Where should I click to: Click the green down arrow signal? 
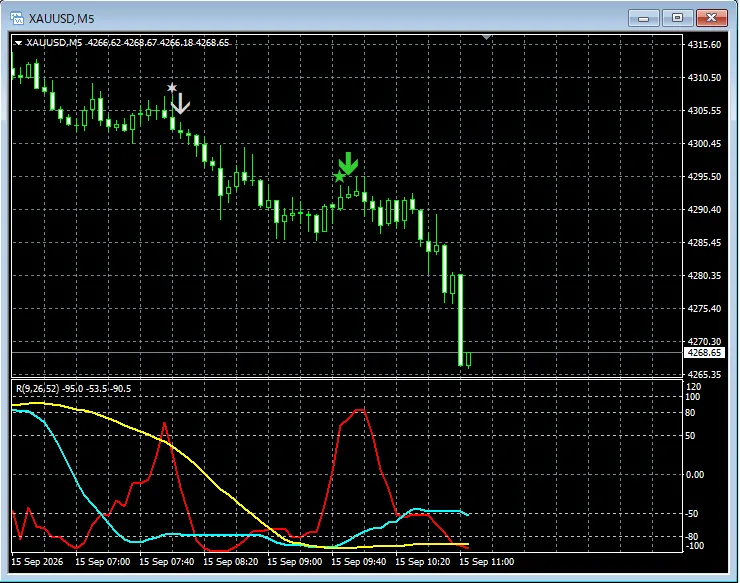click(x=348, y=163)
